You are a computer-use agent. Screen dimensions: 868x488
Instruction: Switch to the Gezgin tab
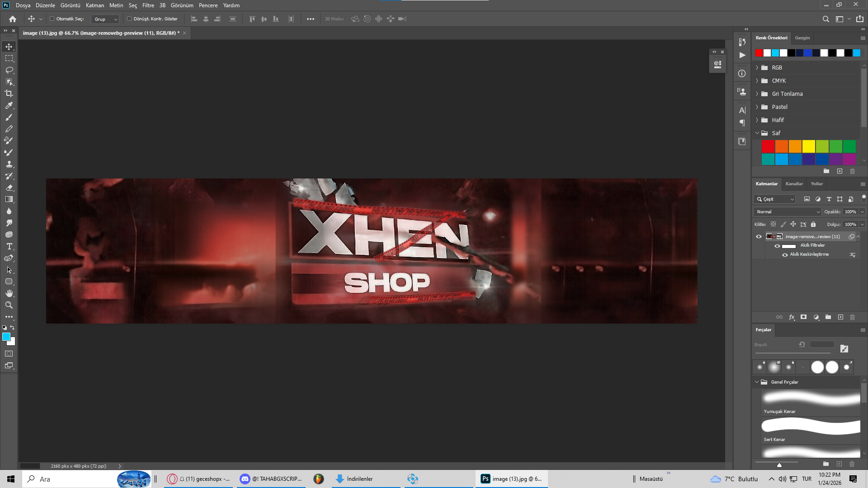coord(802,38)
